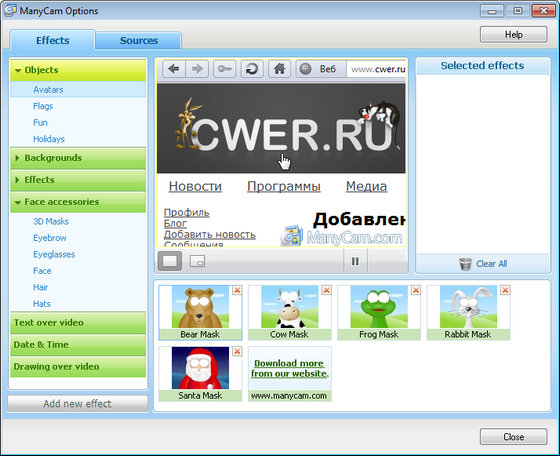Pause the video preview

[355, 261]
